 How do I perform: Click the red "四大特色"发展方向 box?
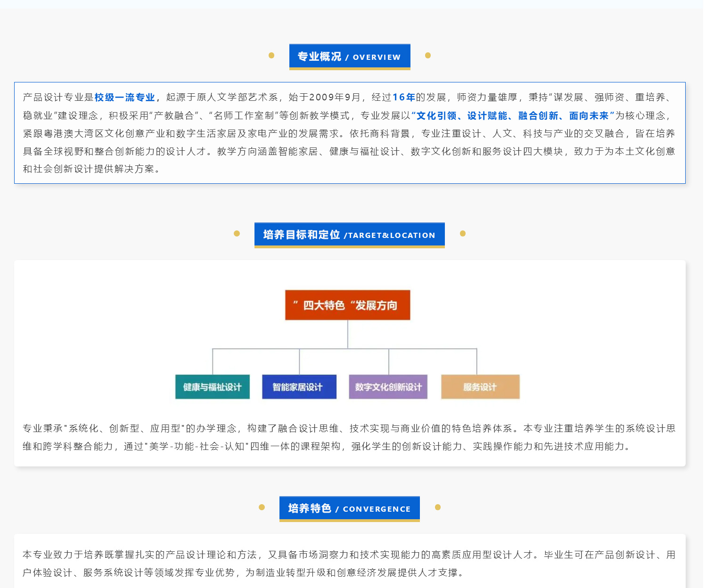pyautogui.click(x=347, y=305)
